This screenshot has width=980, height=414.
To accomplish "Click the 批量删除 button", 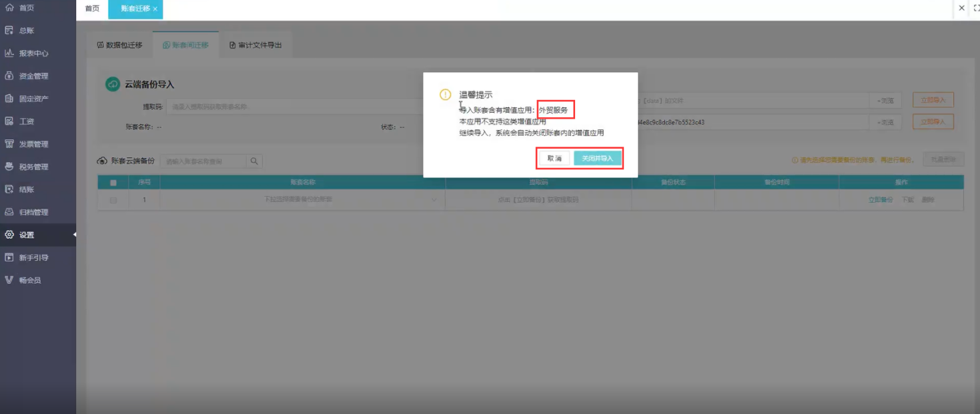I will (x=943, y=160).
